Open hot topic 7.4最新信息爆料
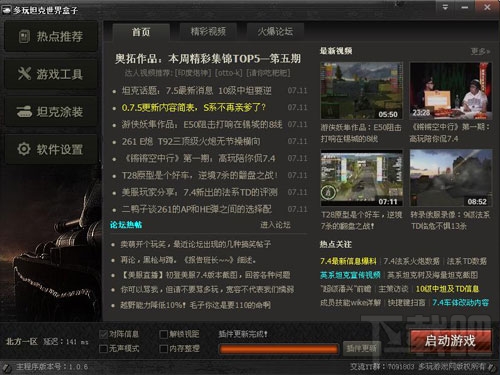 coord(348,261)
